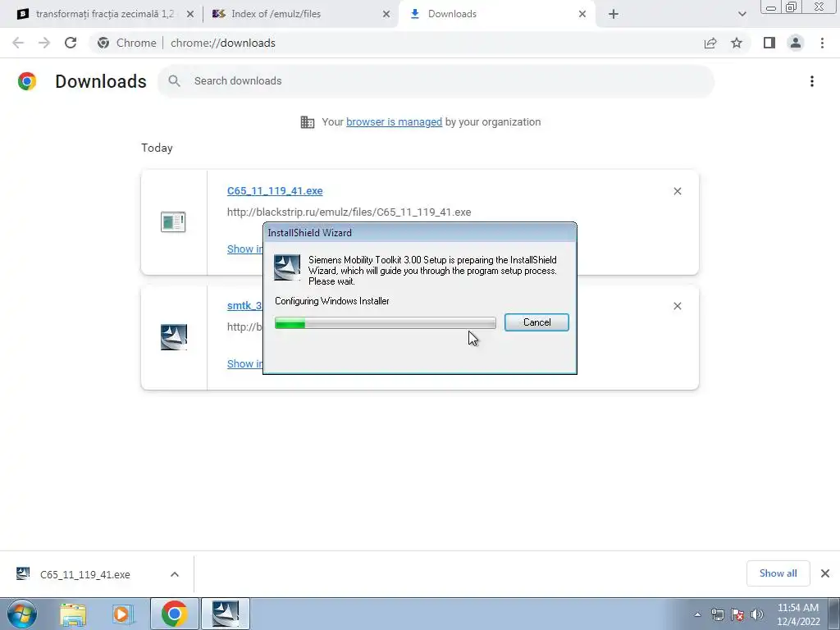Click the Configuring Windows Installer progress bar
The width and height of the screenshot is (840, 630).
[x=386, y=322]
